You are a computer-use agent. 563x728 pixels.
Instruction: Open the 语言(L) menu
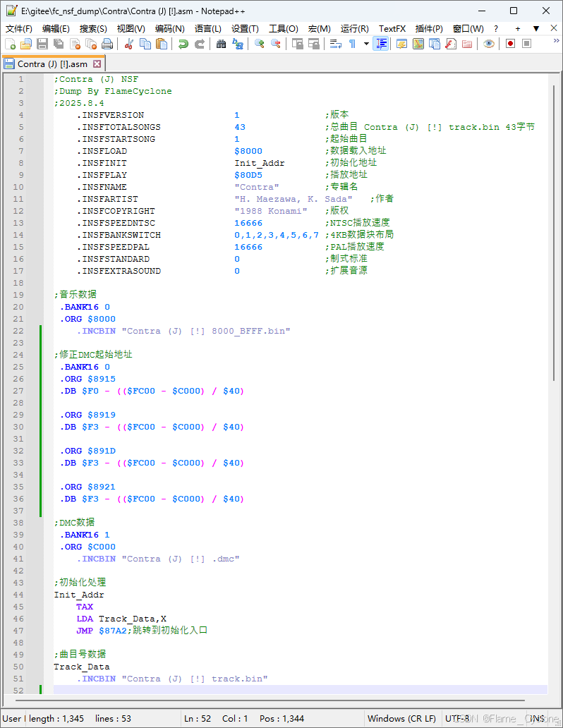(x=207, y=29)
